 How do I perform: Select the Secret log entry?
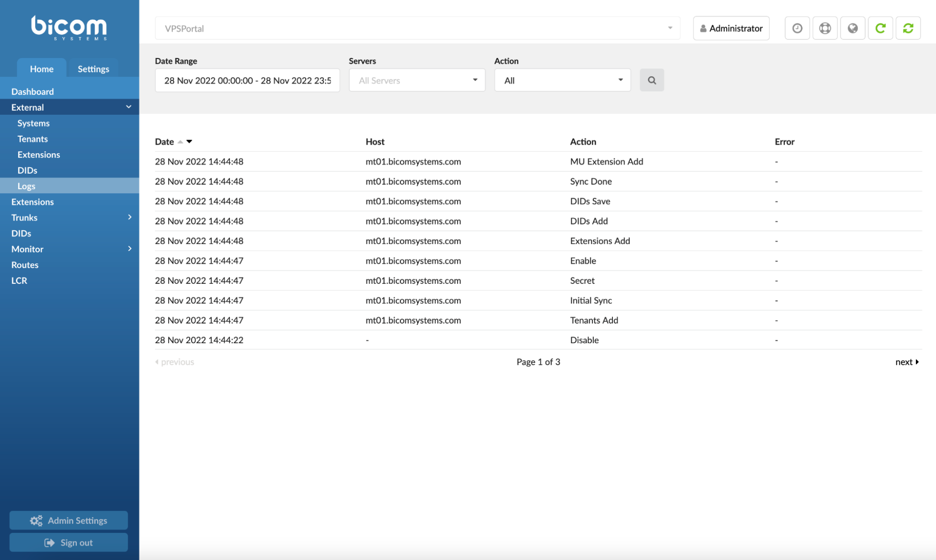(x=538, y=280)
